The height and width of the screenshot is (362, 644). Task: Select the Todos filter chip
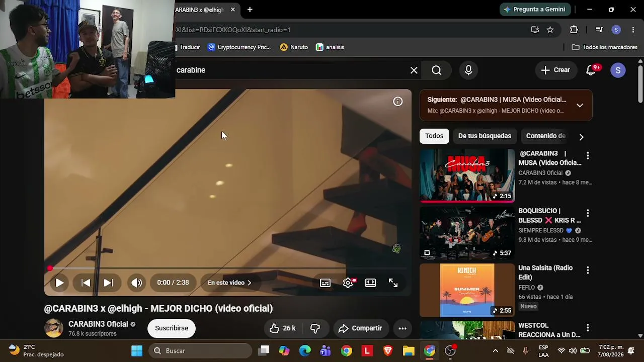tap(434, 136)
